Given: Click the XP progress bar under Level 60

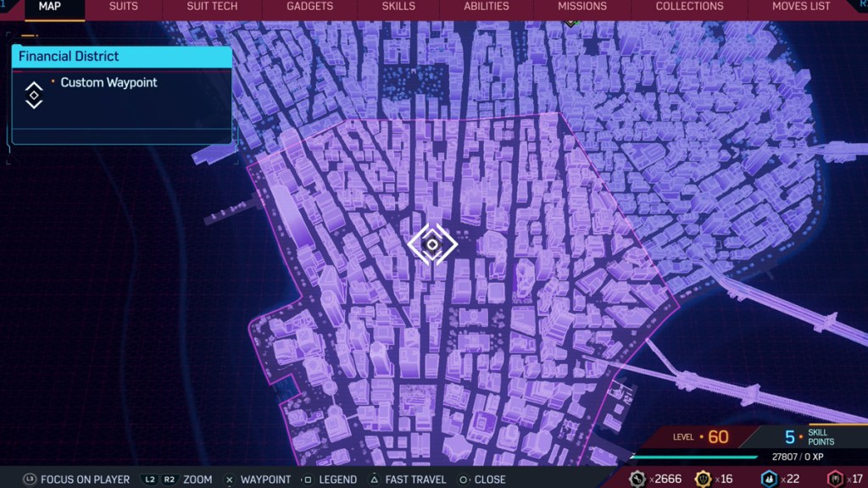Looking at the screenshot, I should [x=695, y=457].
